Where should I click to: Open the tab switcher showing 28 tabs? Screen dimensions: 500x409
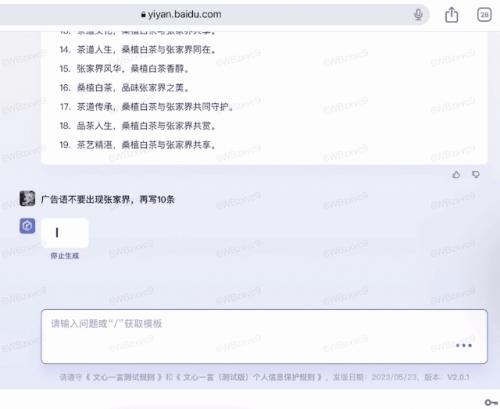(484, 15)
